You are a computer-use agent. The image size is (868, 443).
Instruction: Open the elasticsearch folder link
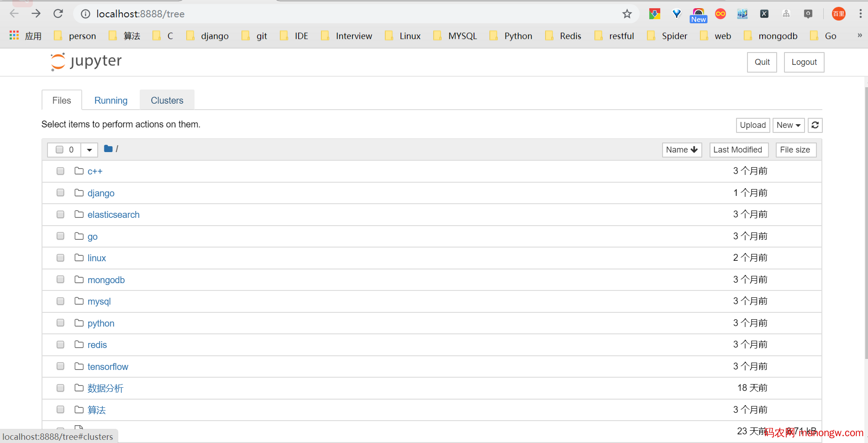pyautogui.click(x=113, y=214)
